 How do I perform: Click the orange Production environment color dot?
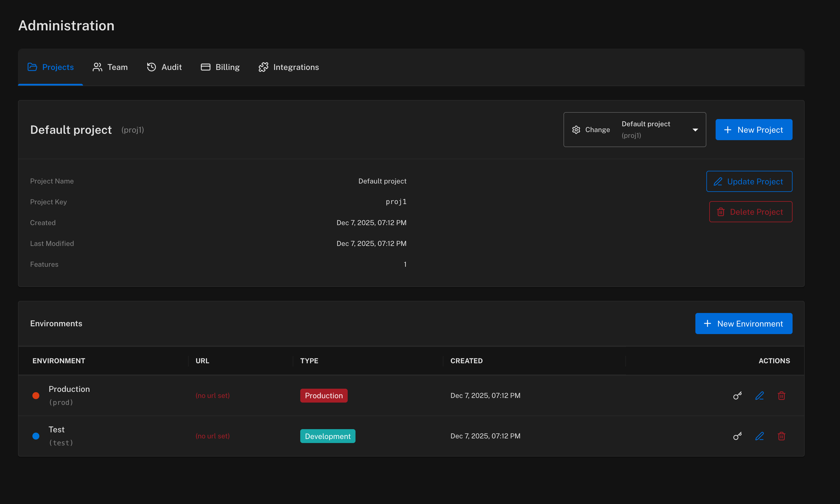pyautogui.click(x=36, y=396)
